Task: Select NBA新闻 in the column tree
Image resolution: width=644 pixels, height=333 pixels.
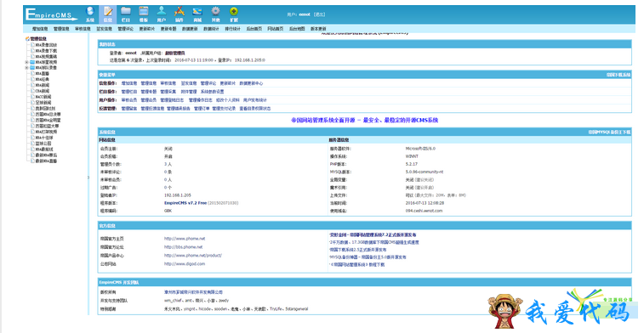Action: pos(43,85)
